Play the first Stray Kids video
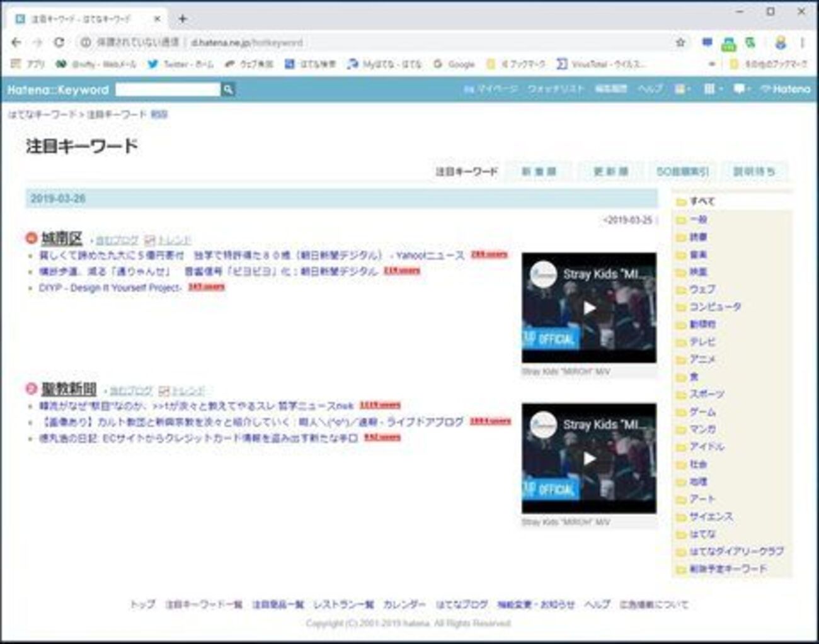This screenshot has width=819, height=644. click(x=589, y=308)
